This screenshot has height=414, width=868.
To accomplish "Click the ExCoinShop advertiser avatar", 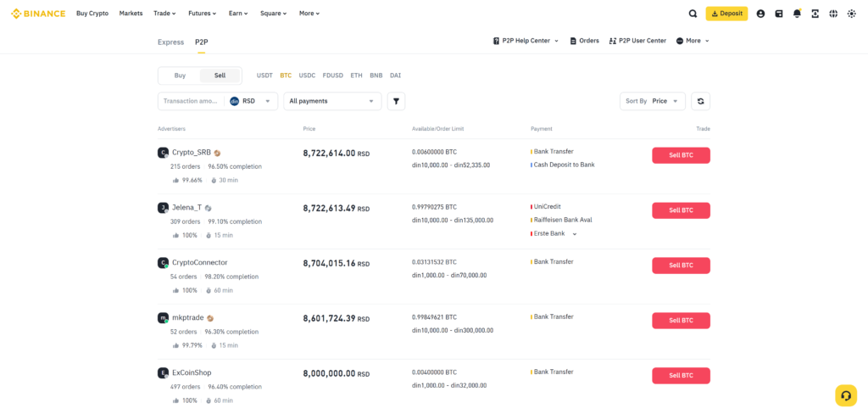I will 163,373.
